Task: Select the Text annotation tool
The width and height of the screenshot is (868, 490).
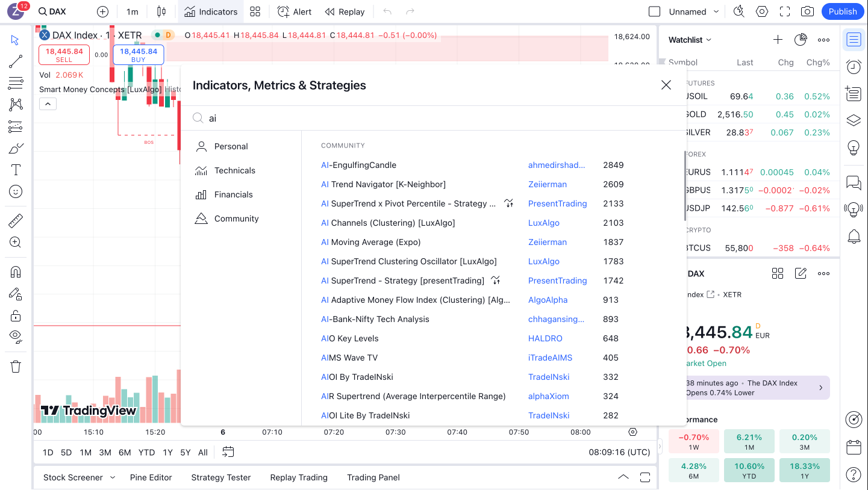Action: click(16, 170)
